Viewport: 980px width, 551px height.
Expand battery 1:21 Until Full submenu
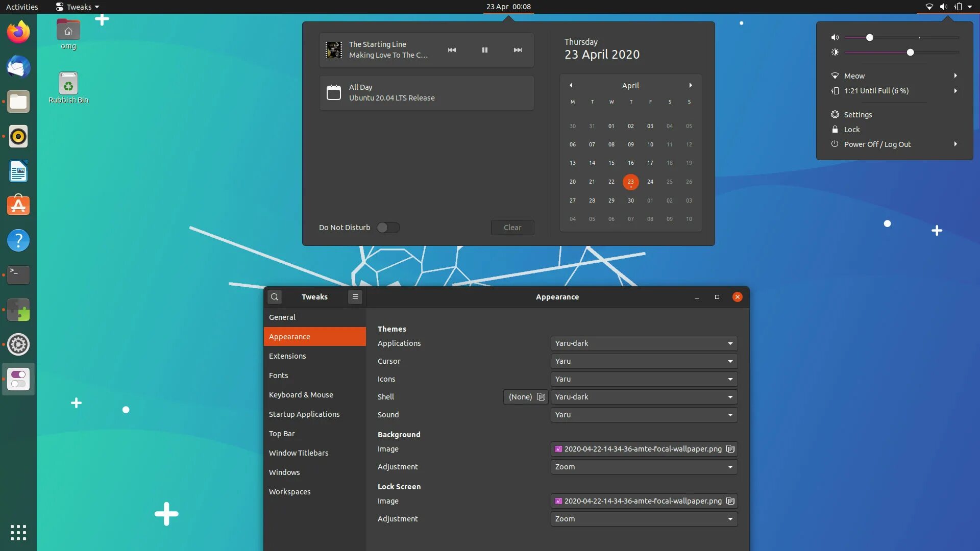tap(894, 91)
